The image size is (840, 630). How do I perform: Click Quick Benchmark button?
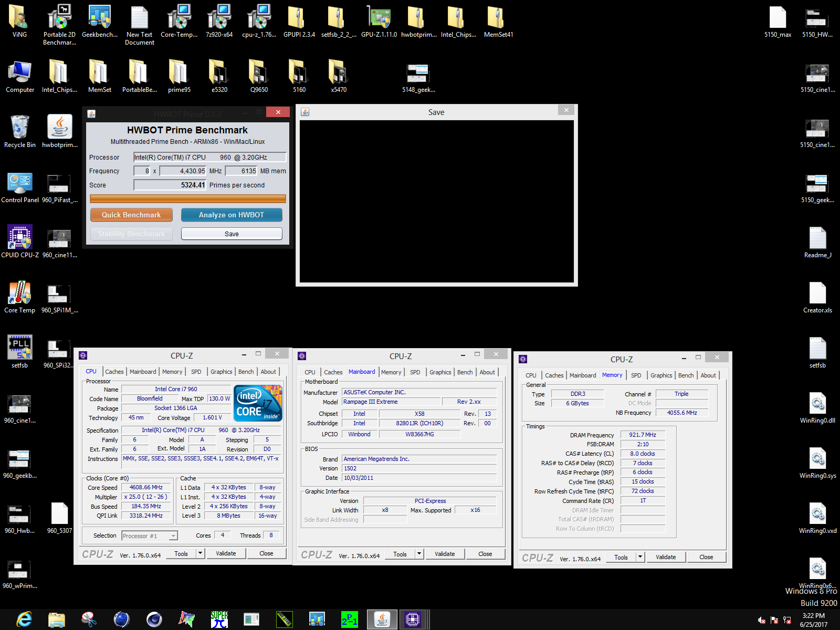click(x=131, y=215)
